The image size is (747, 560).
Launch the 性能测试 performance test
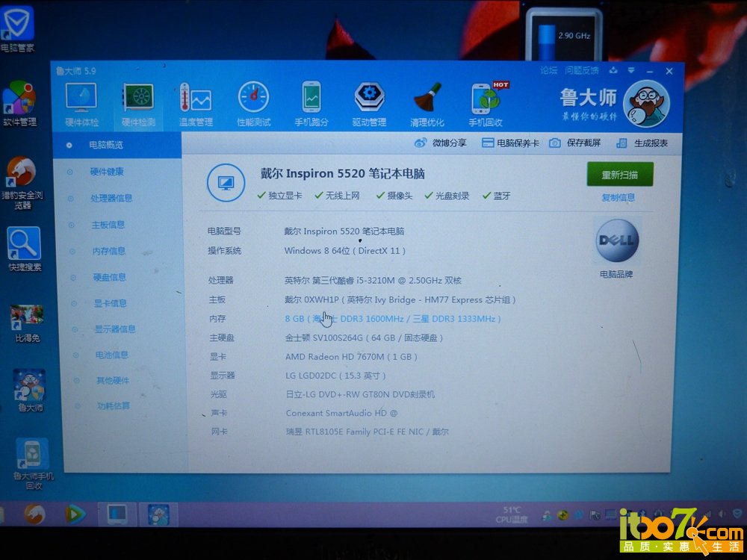[x=253, y=105]
